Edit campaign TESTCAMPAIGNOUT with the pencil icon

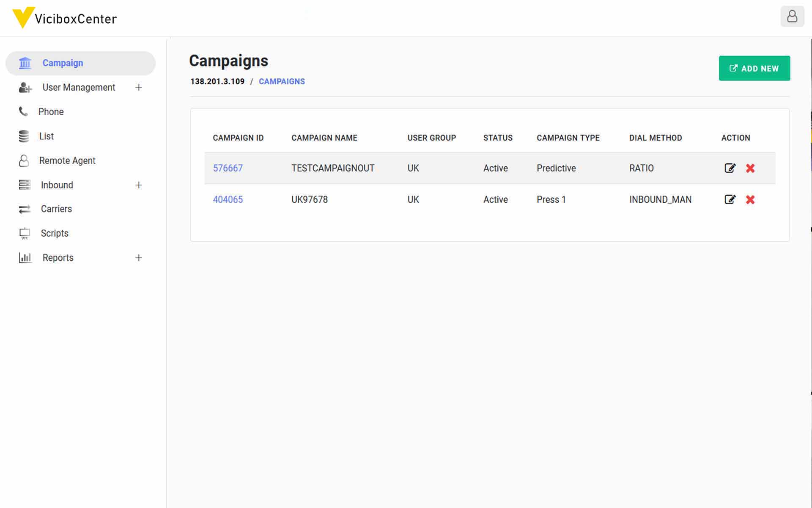click(730, 168)
